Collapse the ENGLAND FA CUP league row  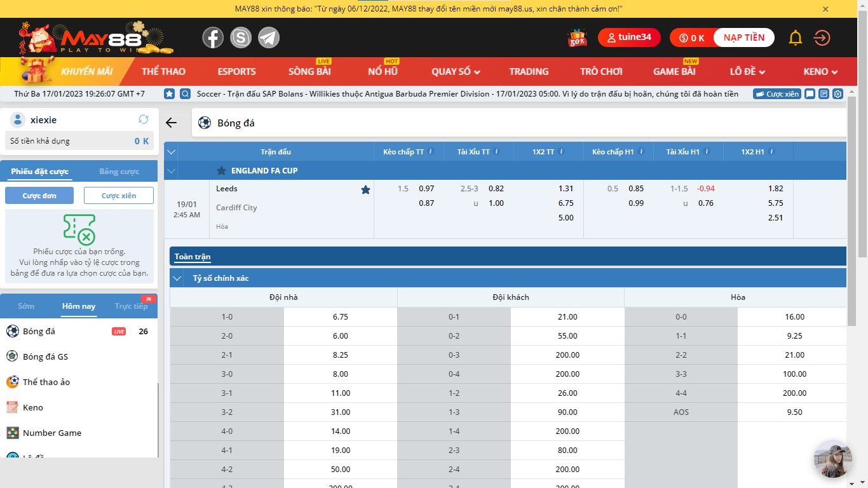pyautogui.click(x=170, y=171)
